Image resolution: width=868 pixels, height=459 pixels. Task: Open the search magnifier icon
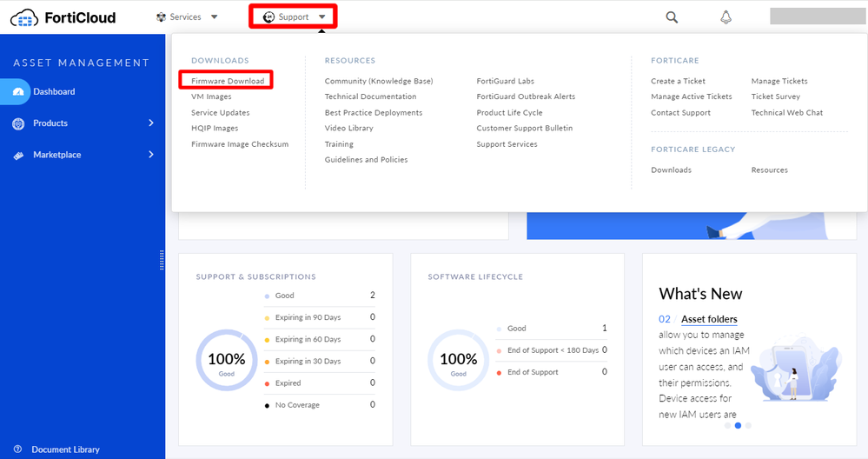point(672,17)
